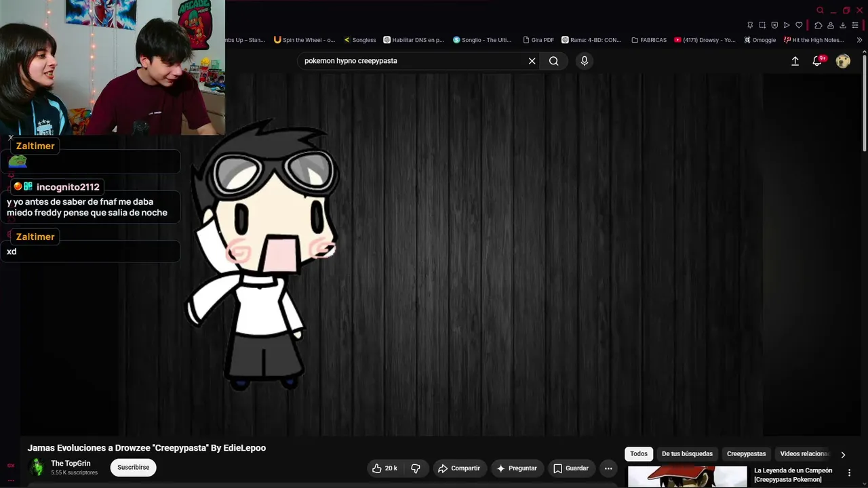Like the video with 20 k likes
Image resolution: width=868 pixels, height=488 pixels.
click(384, 468)
